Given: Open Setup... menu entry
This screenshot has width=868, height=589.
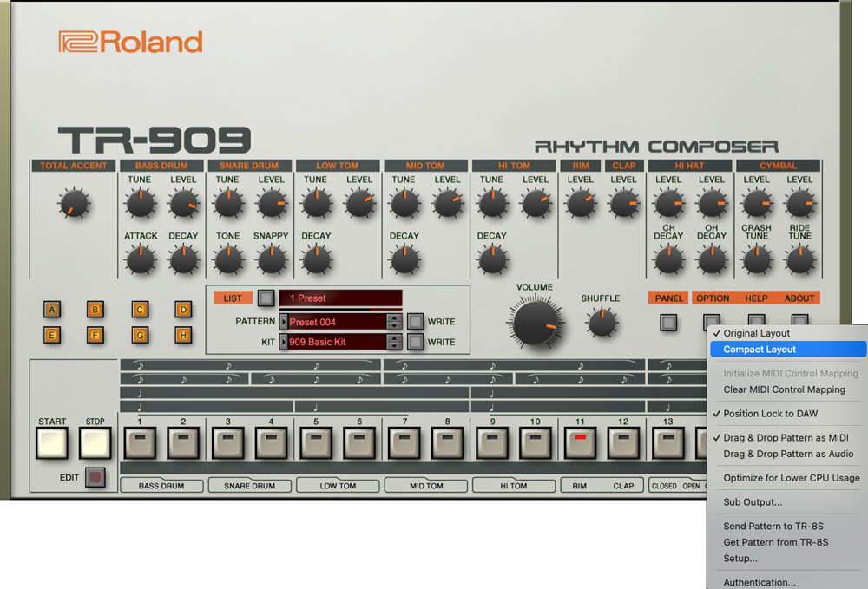Looking at the screenshot, I should [788, 558].
